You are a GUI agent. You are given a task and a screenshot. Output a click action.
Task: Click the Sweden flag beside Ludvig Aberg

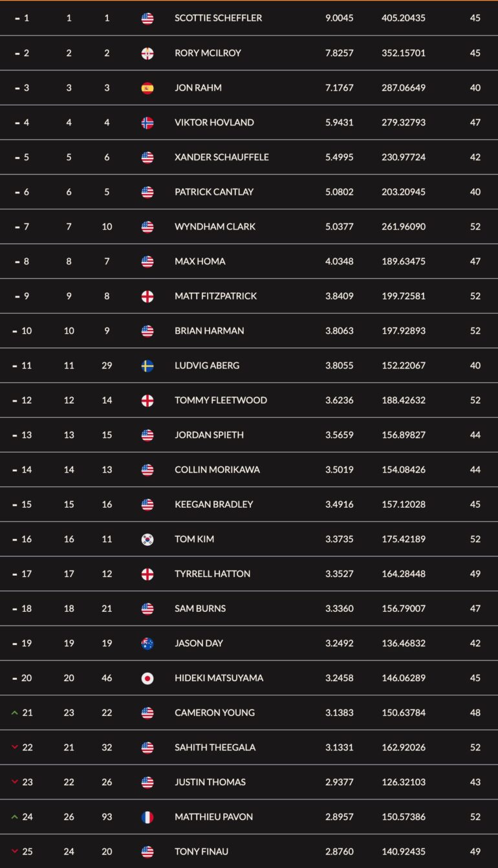147,365
